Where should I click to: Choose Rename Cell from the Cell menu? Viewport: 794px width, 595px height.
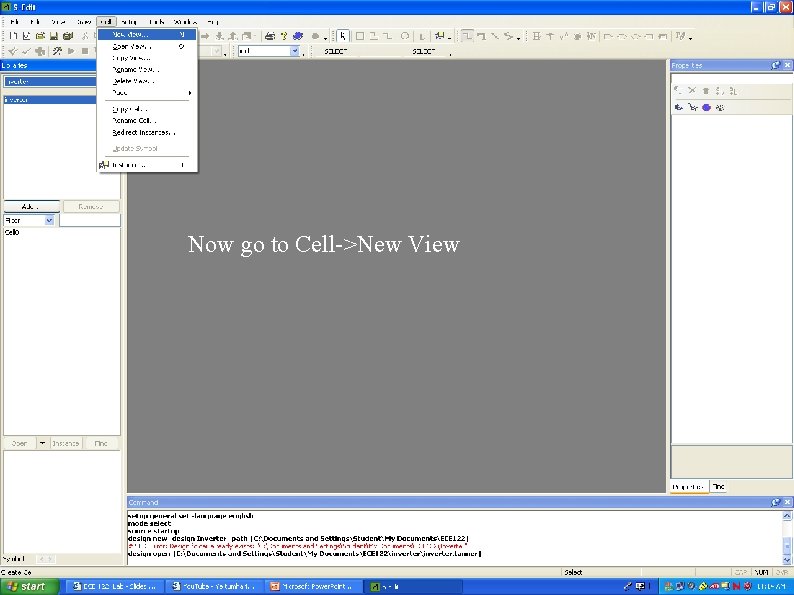pyautogui.click(x=133, y=120)
